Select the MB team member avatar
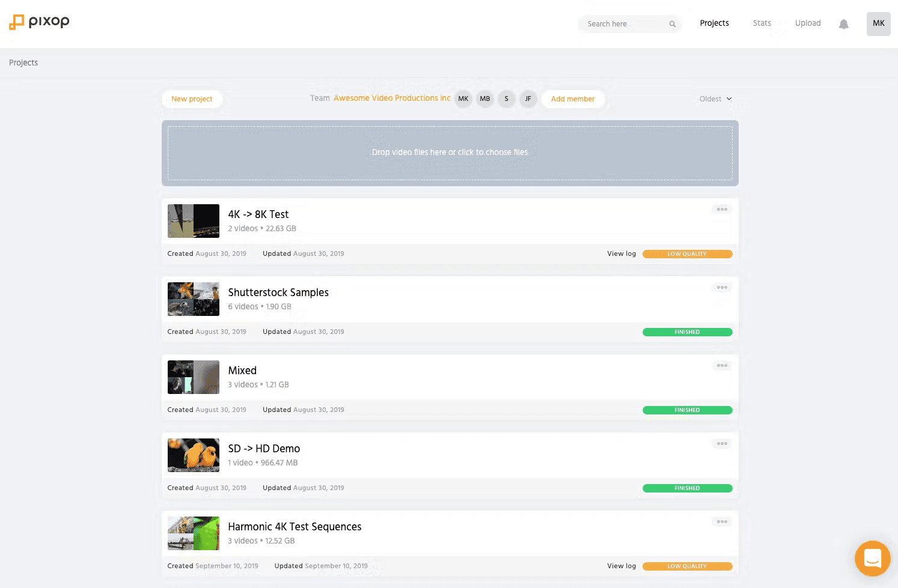The width and height of the screenshot is (898, 588). click(x=485, y=99)
